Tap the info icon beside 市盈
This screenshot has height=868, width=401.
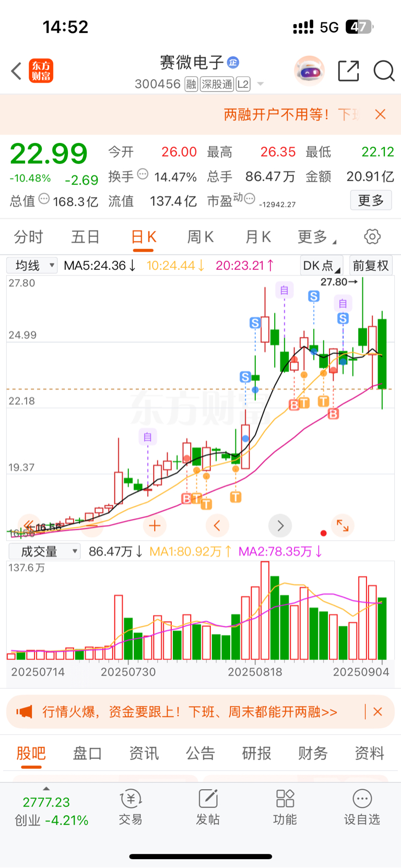[x=250, y=198]
